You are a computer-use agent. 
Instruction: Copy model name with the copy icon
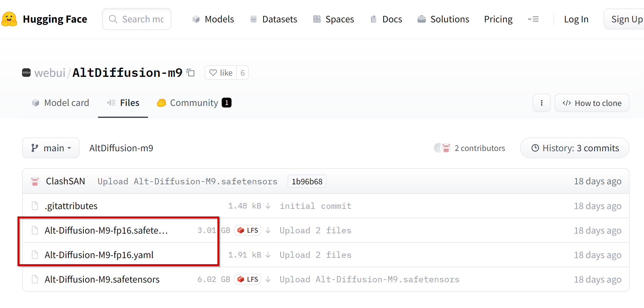[191, 73]
